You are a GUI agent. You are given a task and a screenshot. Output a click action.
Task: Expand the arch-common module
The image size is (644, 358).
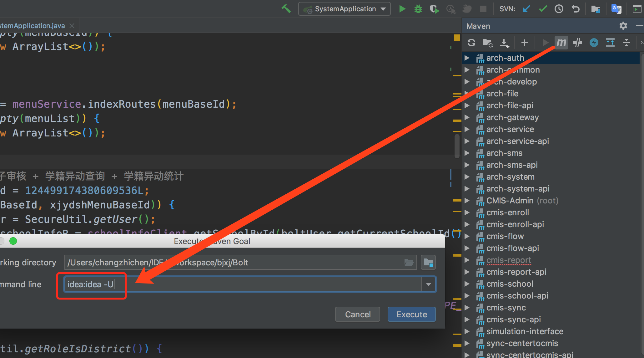pyautogui.click(x=467, y=70)
